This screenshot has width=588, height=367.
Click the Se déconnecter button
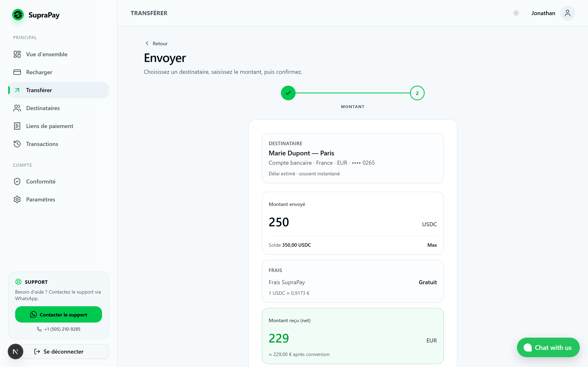point(59,351)
